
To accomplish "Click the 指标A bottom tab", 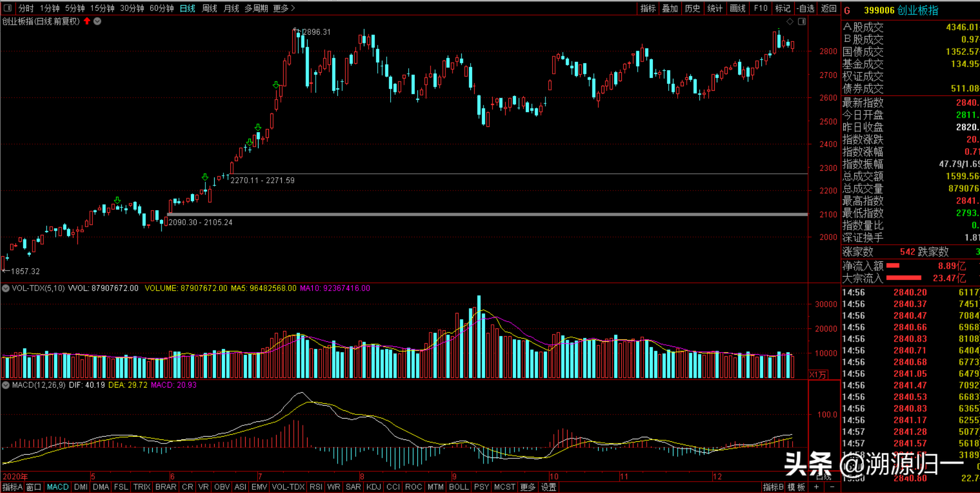I will click(x=12, y=487).
